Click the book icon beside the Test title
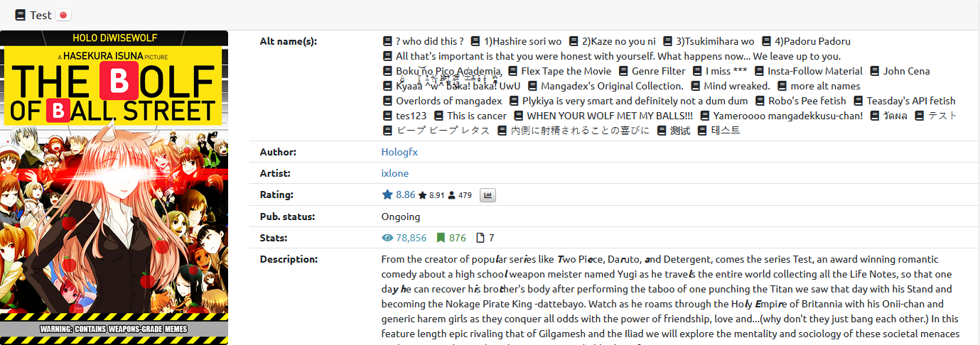Image resolution: width=980 pixels, height=345 pixels. (20, 15)
